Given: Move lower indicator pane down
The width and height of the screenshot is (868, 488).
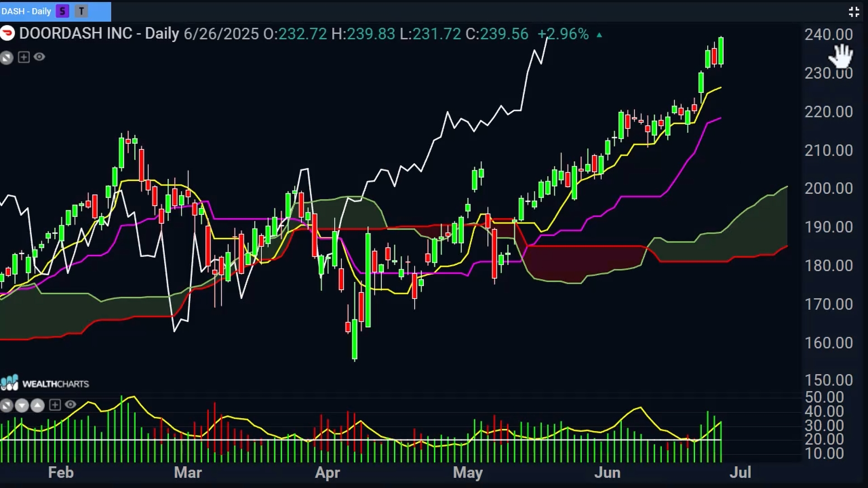Looking at the screenshot, I should [x=22, y=405].
